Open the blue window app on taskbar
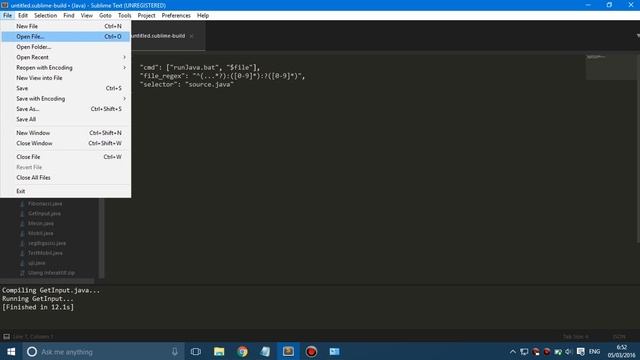This screenshot has width=640, height=360. pos(335,351)
